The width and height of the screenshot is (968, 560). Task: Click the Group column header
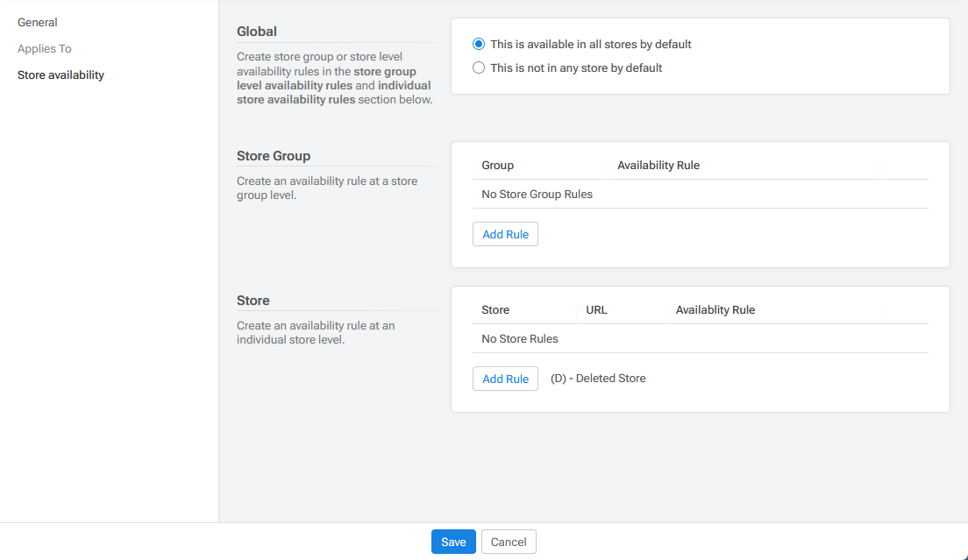(x=498, y=166)
